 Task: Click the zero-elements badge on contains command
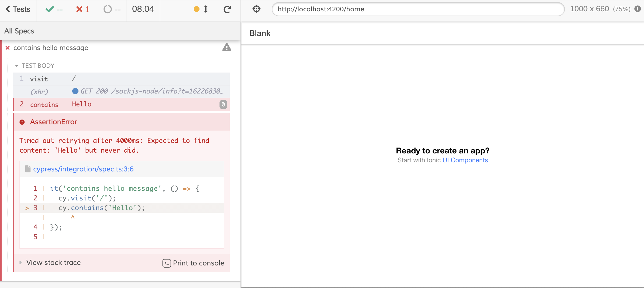(x=223, y=104)
